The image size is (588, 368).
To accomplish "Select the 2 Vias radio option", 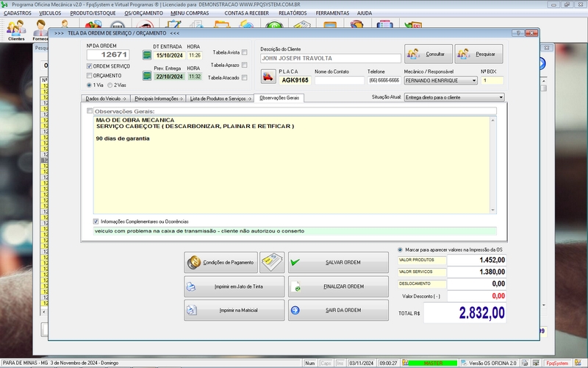I will (110, 85).
